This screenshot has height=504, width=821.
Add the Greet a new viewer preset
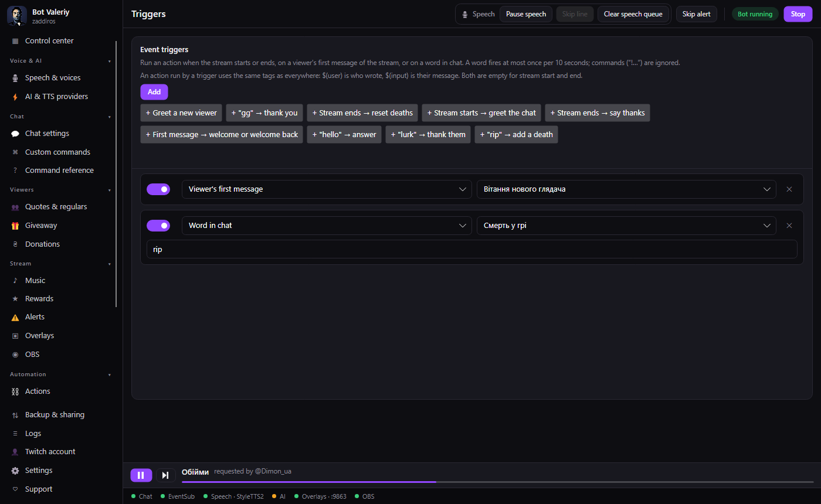(181, 113)
